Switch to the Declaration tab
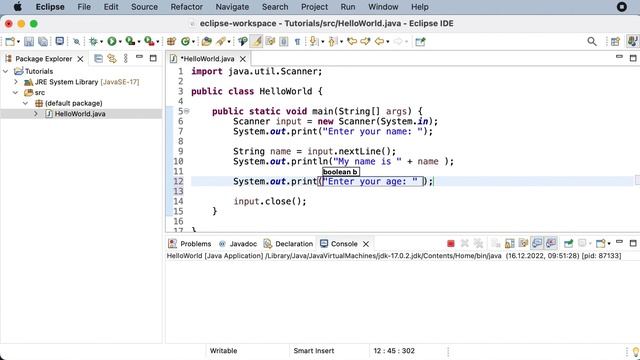Image resolution: width=640 pixels, height=360 pixels. (x=288, y=244)
